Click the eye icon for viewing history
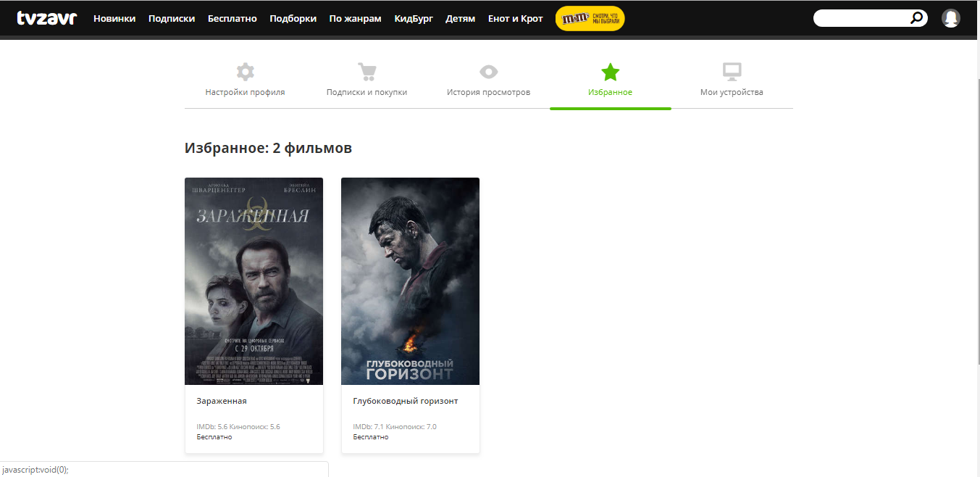 pos(489,72)
